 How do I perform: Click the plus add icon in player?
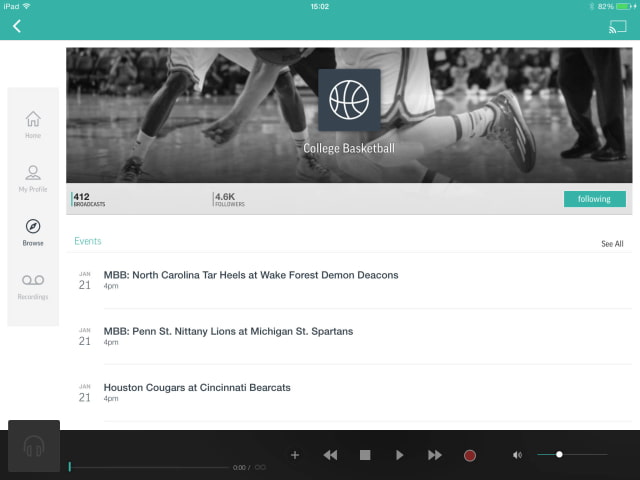coord(295,455)
